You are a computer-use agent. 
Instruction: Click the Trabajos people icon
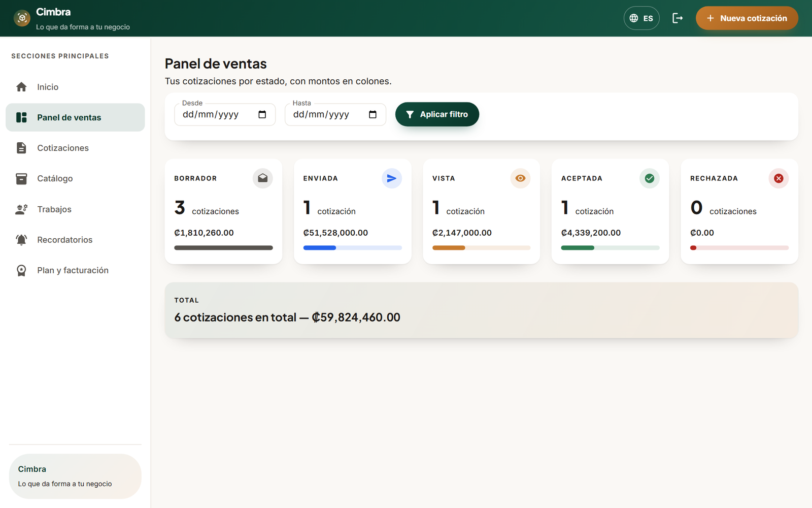21,209
